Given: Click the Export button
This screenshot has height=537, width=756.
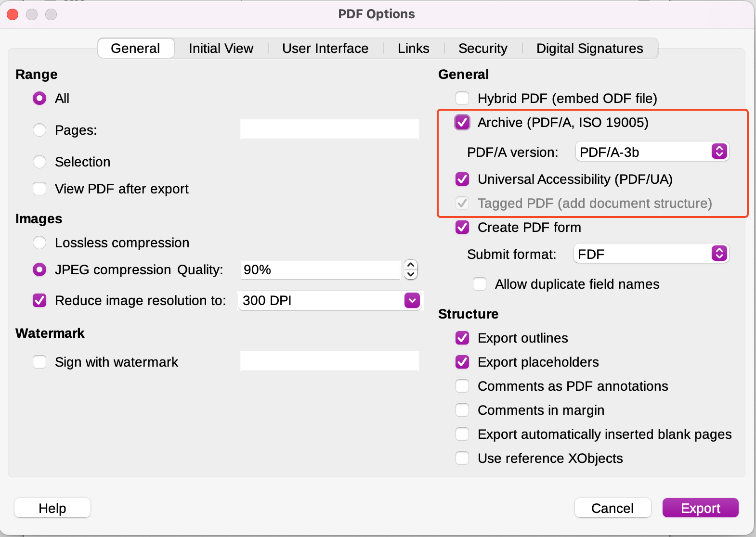Looking at the screenshot, I should click(x=700, y=508).
